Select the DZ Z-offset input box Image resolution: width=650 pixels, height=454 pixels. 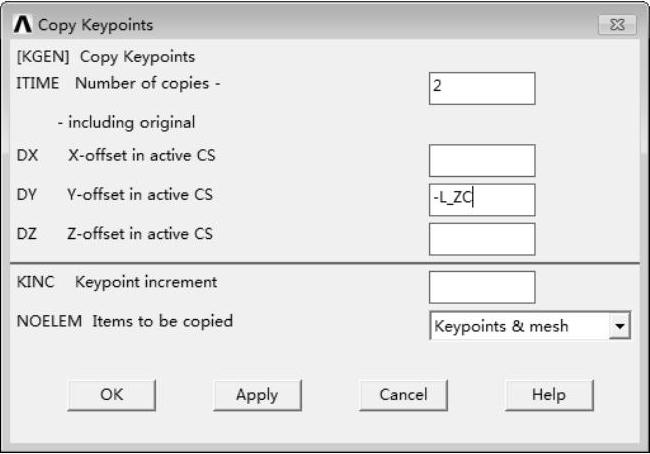[x=482, y=239]
